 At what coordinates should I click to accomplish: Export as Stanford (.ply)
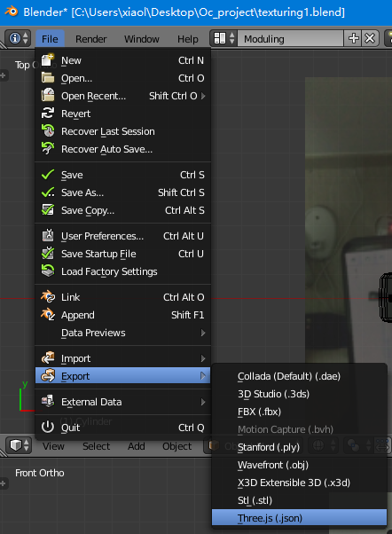coord(300,447)
